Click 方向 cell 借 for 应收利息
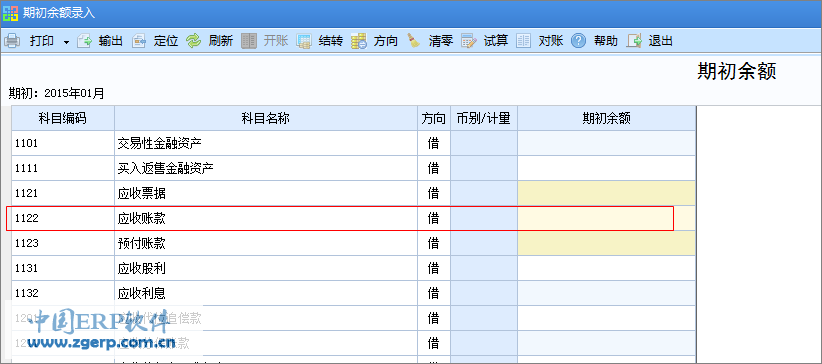The width and height of the screenshot is (822, 364). pos(434,293)
